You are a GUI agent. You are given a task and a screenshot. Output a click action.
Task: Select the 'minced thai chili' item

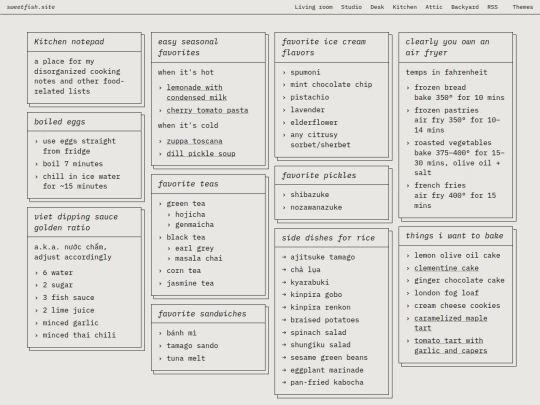(79, 335)
